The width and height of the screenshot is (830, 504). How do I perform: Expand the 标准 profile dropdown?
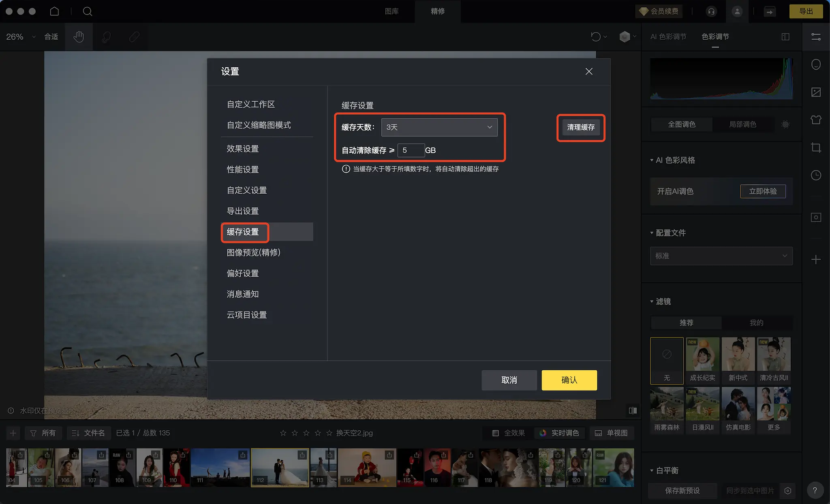click(x=721, y=256)
